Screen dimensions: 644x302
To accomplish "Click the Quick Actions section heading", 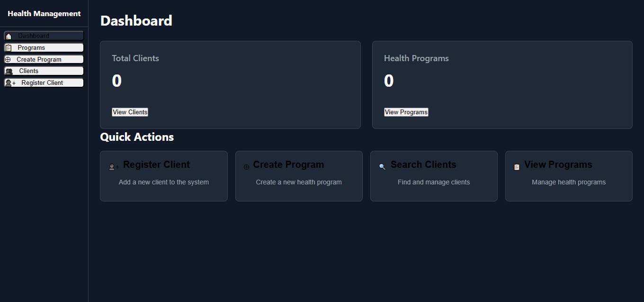I will [x=137, y=137].
